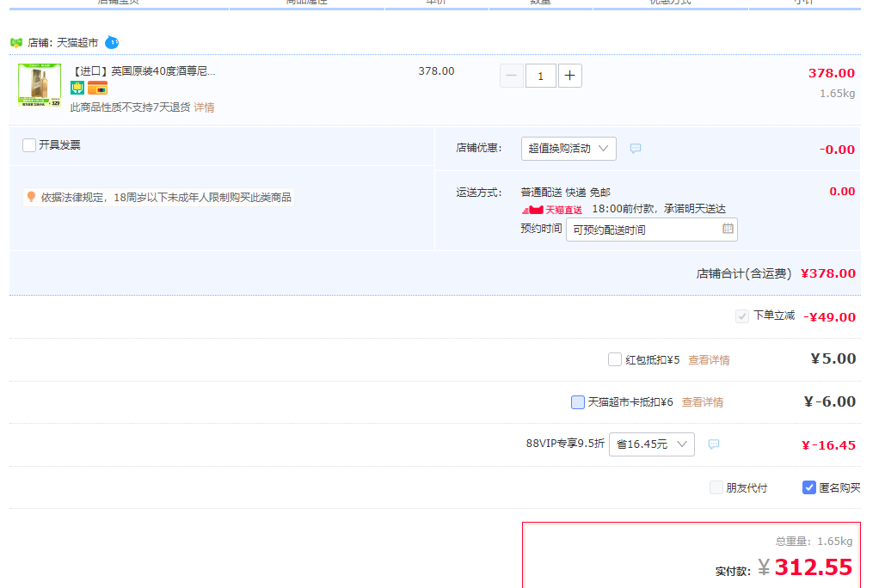
Task: Enable the 红包抵扣¥5 checkbox
Action: pos(615,359)
